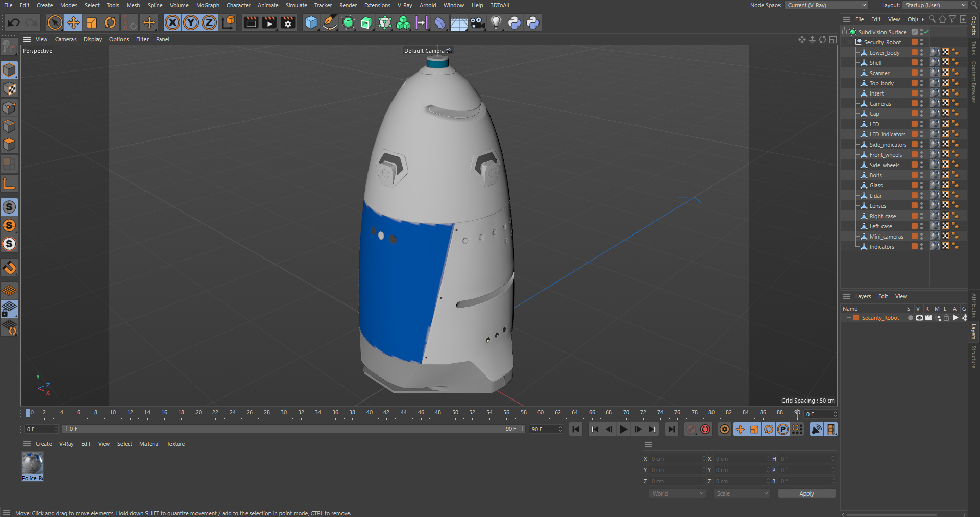Open Edit Render Settings icon
Image resolution: width=980 pixels, height=517 pixels.
(x=288, y=22)
